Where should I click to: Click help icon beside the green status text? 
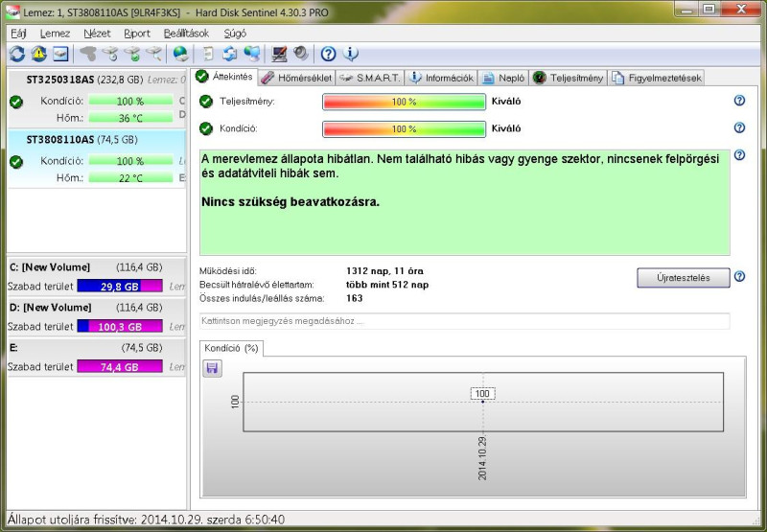739,155
